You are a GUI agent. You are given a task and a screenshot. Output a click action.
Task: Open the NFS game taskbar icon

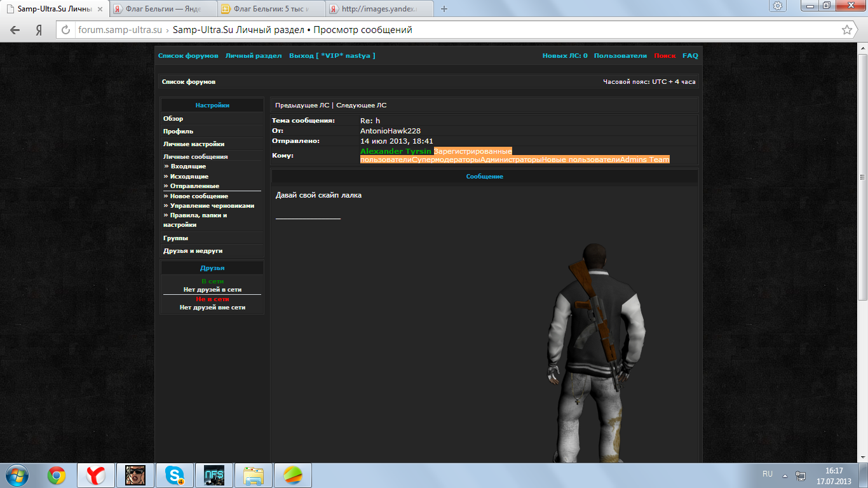coord(214,475)
